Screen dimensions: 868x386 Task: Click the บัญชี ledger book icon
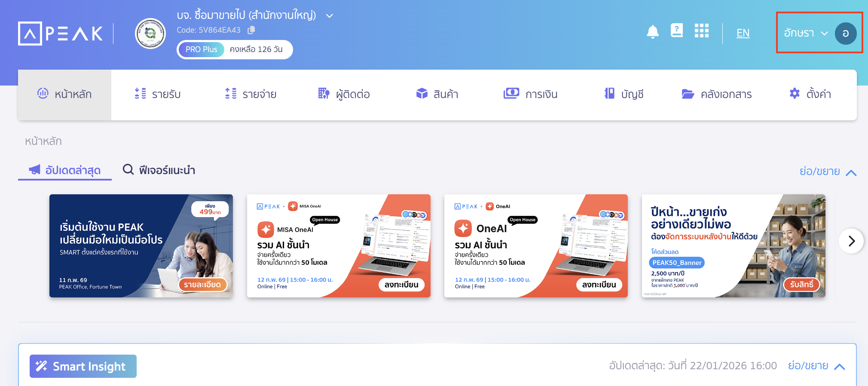point(609,93)
